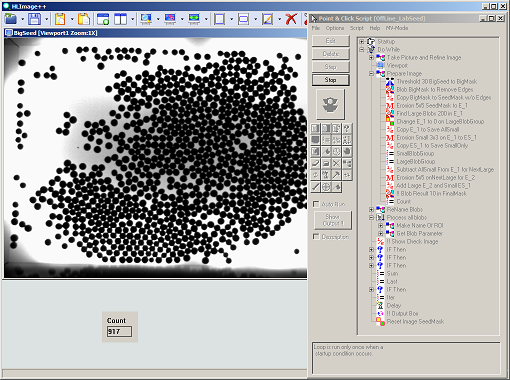Viewport: 510px width, 380px height.
Task: Expand the Make Name Of ROI node
Action: click(381, 226)
